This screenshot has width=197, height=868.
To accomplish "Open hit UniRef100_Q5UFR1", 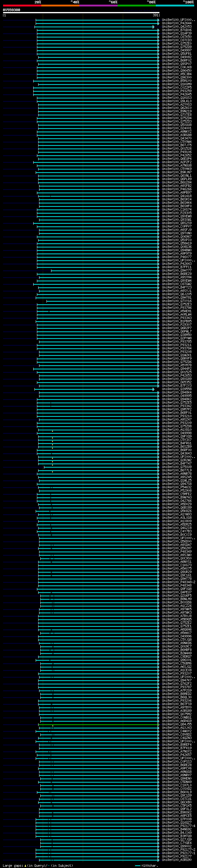I will (x=177, y=54).
